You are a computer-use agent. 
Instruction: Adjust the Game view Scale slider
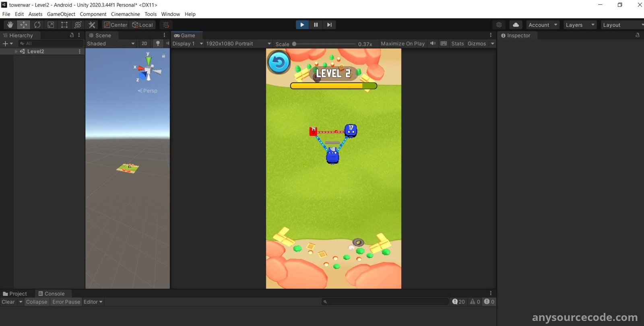point(295,44)
